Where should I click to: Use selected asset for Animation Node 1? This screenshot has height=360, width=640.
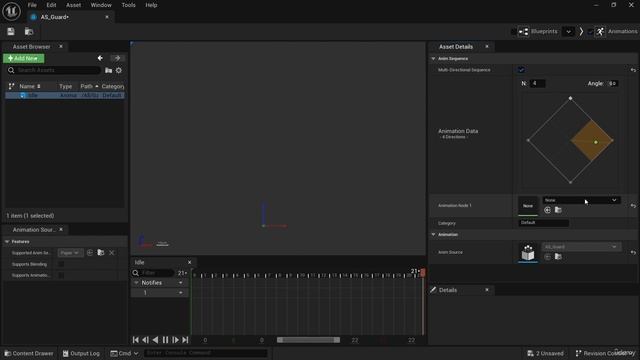pos(547,210)
